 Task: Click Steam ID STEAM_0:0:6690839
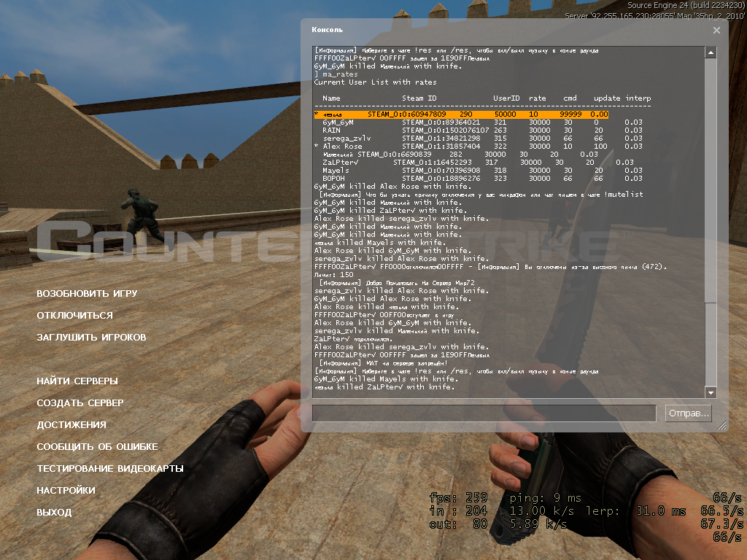[x=395, y=155]
